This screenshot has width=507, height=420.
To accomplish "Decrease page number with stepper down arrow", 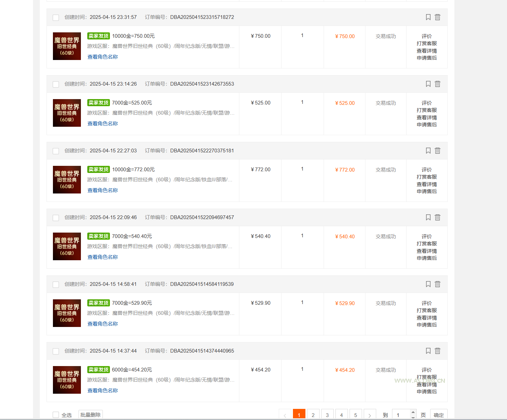I will pyautogui.click(x=413, y=417).
